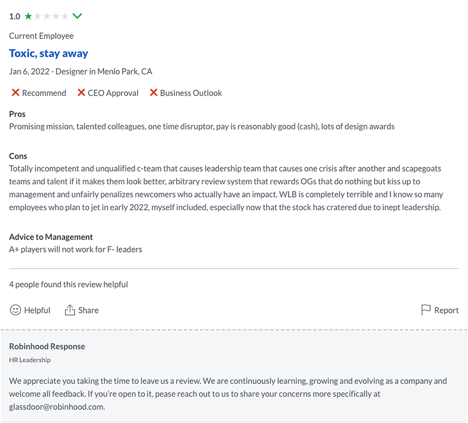This screenshot has height=423, width=468.
Task: Click the 1.0 rating number
Action: (x=15, y=16)
